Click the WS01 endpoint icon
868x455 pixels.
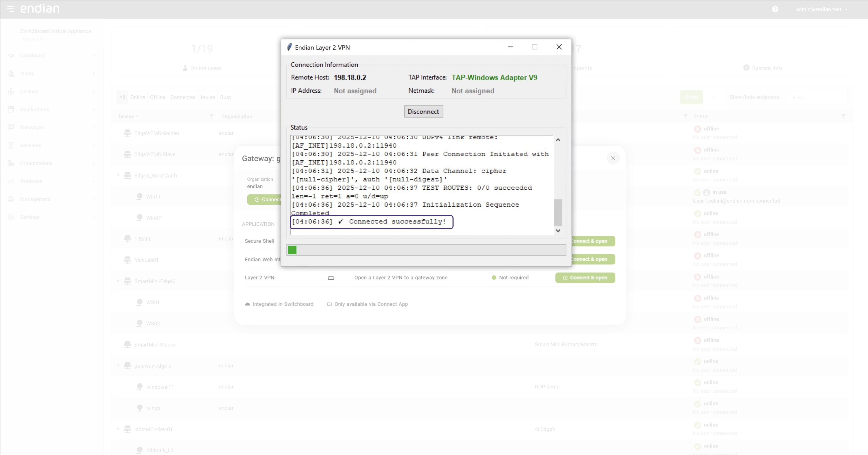point(140,302)
